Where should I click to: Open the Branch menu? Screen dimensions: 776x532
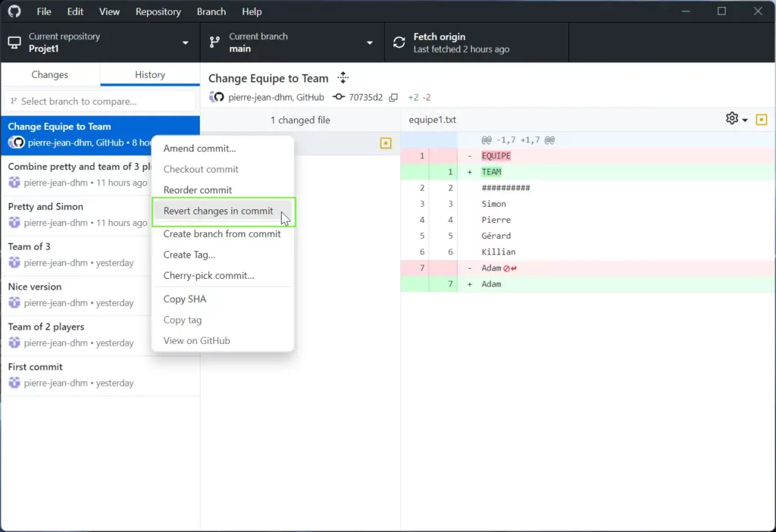click(x=211, y=11)
